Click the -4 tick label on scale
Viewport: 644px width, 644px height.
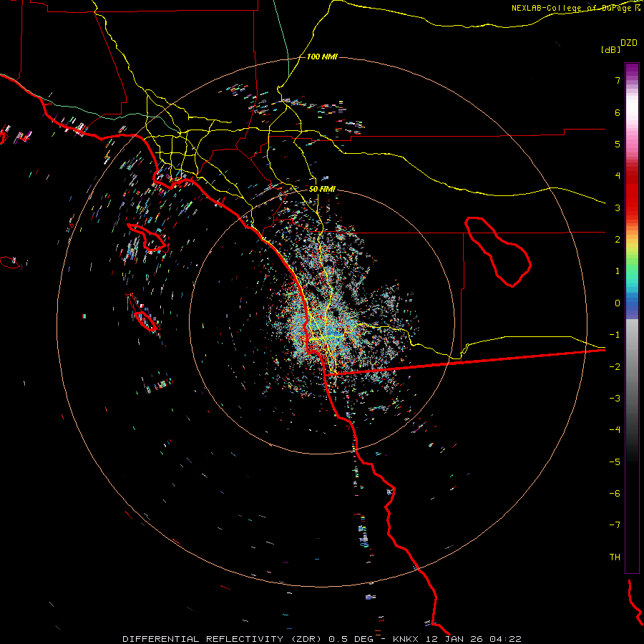615,430
